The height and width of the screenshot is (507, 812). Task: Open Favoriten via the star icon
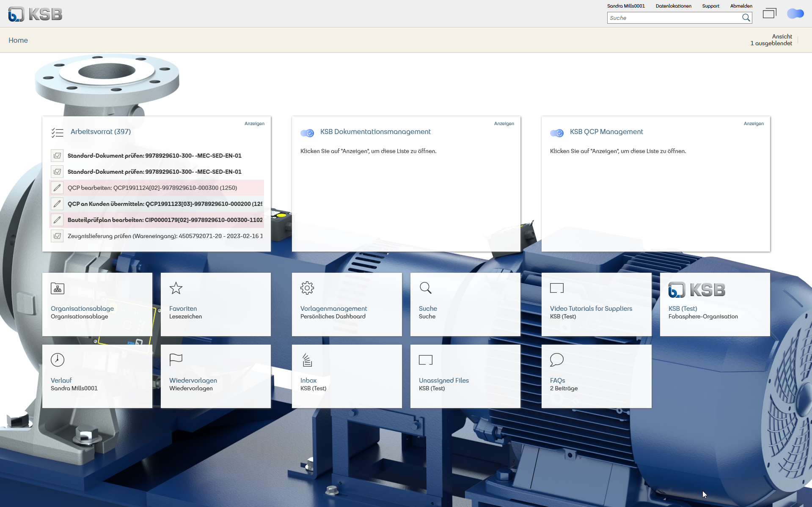point(176,288)
